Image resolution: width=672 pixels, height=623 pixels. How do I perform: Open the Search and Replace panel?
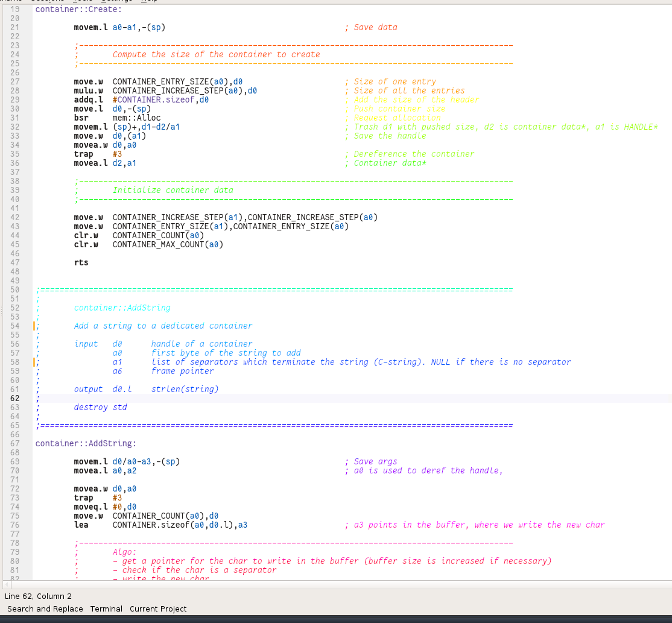point(45,609)
